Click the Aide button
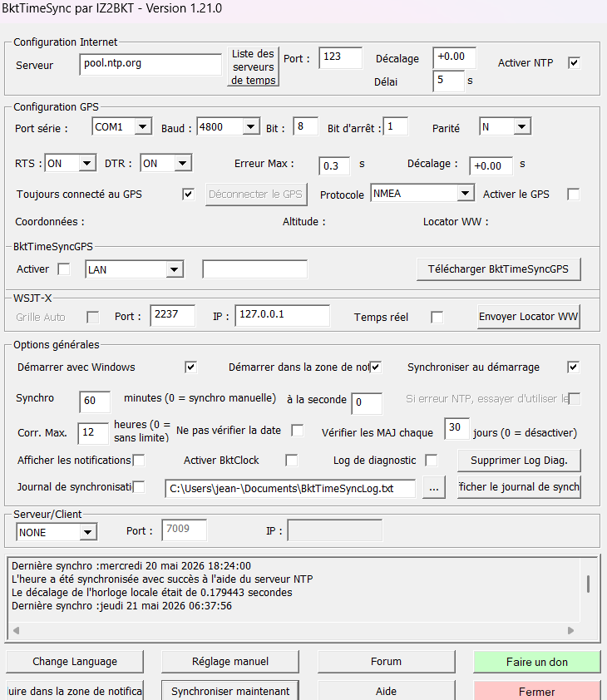Viewport: 607px width, 700px height. 387,691
